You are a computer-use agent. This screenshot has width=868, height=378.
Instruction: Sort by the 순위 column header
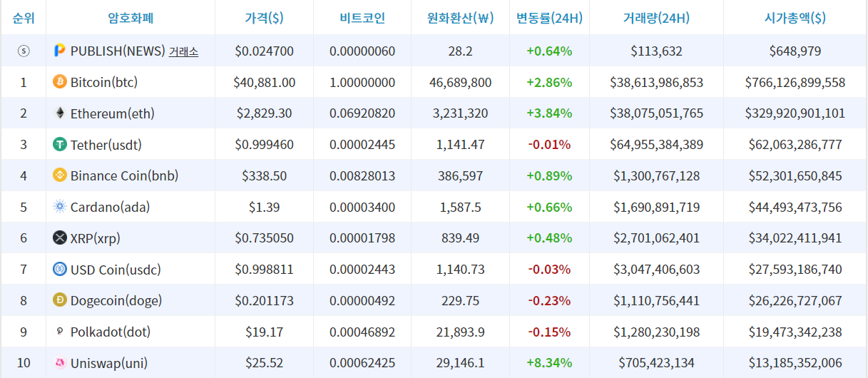24,19
